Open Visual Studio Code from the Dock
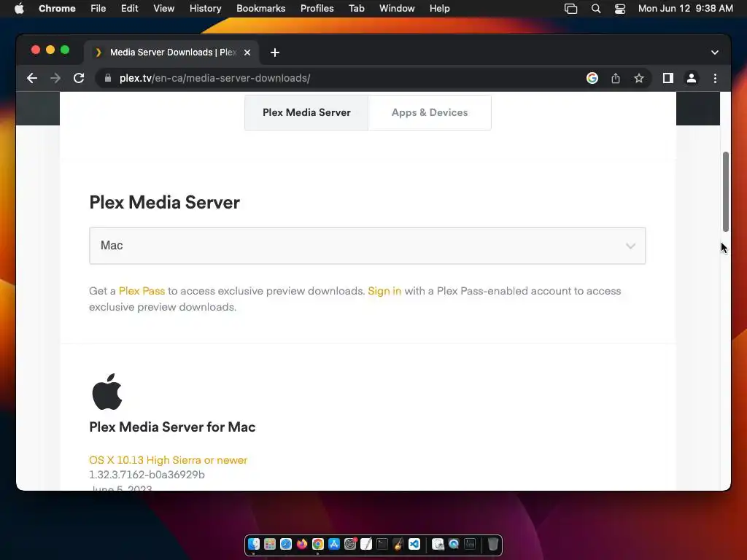 [414, 544]
